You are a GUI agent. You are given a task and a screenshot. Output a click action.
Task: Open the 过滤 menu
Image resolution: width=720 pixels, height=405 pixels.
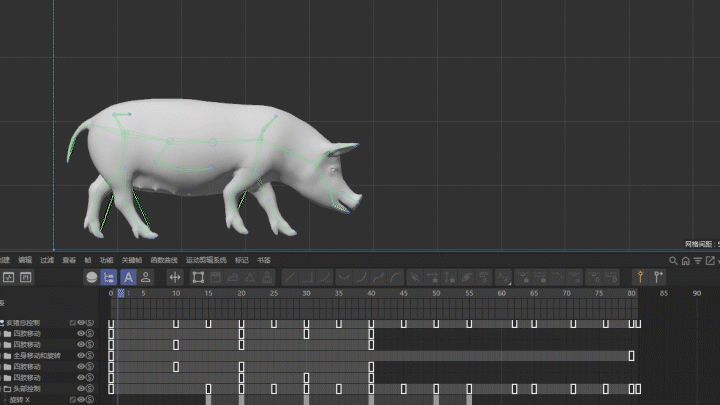(x=47, y=260)
